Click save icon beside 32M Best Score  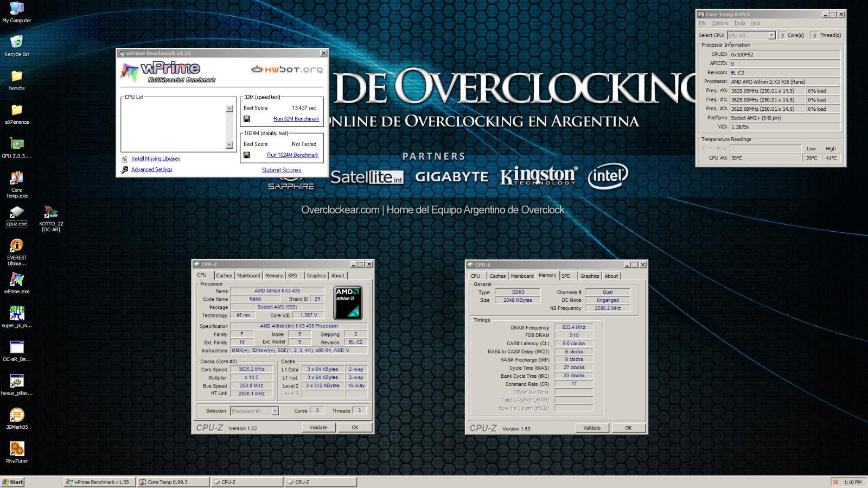(247, 119)
